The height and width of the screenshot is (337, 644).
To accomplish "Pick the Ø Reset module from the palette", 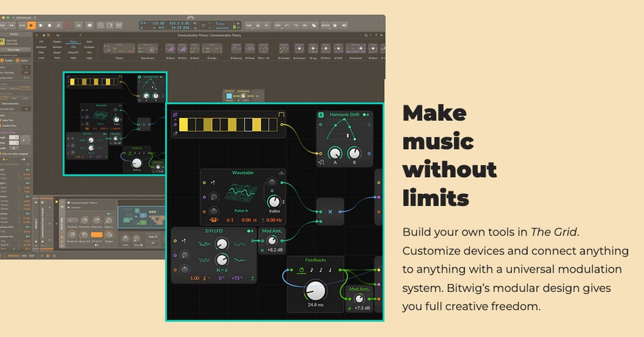I will [x=195, y=50].
